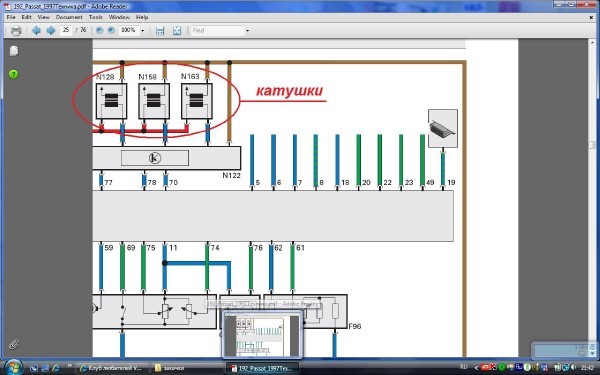Click the zoom in round button
The width and height of the screenshot is (600, 375).
point(111,30)
